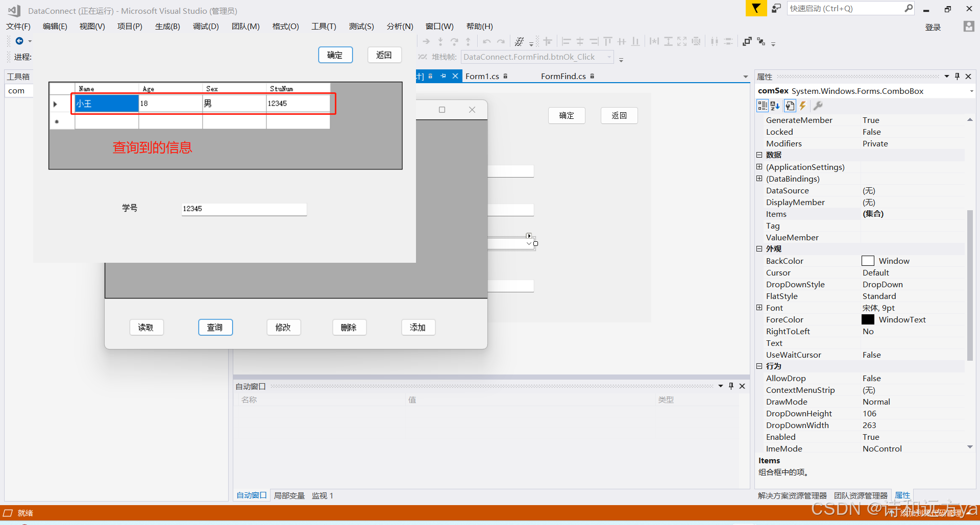The width and height of the screenshot is (980, 525).
Task: Click 返回 in the running query form
Action: 384,55
